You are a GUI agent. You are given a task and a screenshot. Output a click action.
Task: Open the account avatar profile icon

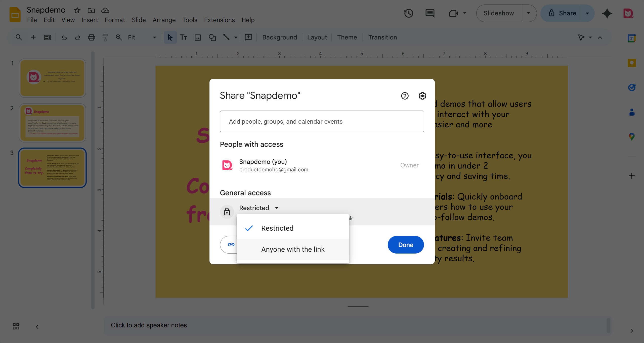click(628, 13)
